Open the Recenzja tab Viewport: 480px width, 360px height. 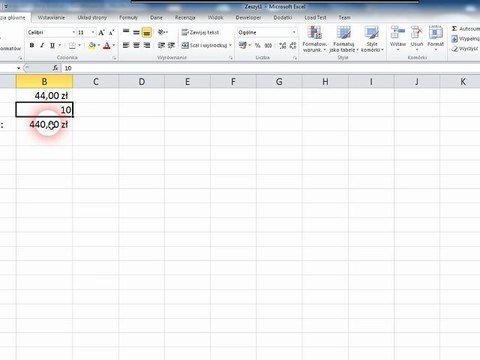point(185,18)
